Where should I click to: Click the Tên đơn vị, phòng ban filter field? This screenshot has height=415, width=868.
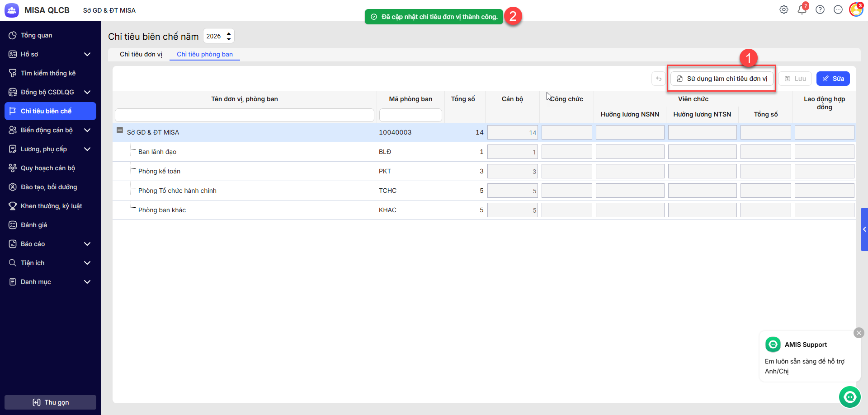(x=244, y=115)
